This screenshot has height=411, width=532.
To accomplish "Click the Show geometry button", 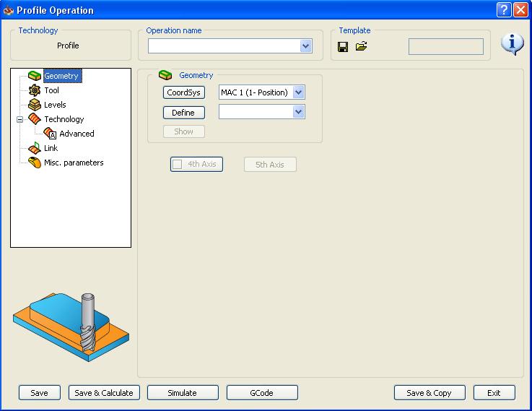I will tap(184, 131).
